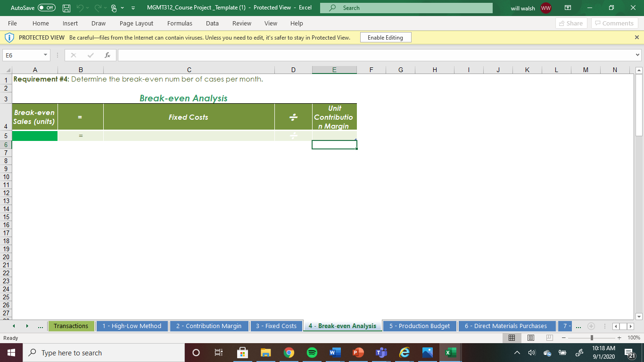
Task: Click the Enter checkmark in the formula bar
Action: point(90,55)
